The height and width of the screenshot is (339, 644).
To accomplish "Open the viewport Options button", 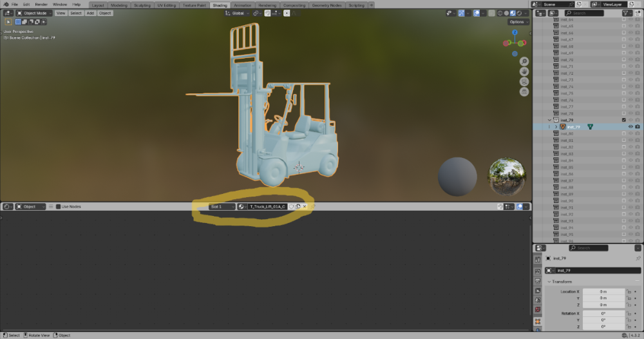I will [519, 22].
